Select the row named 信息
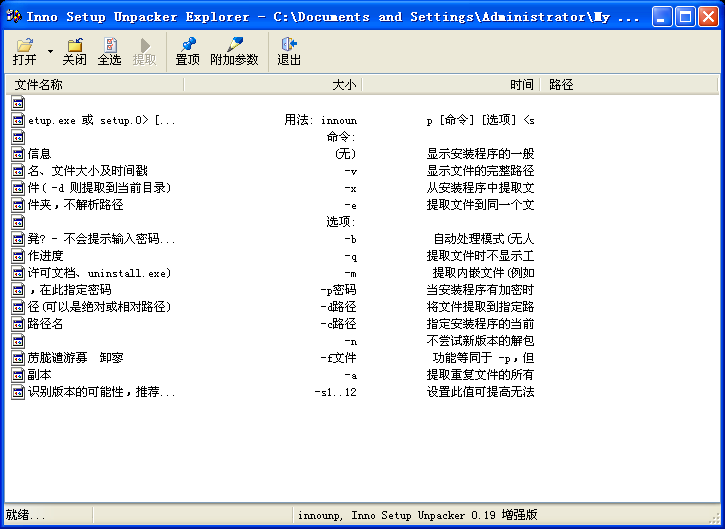This screenshot has height=529, width=725. point(39,154)
